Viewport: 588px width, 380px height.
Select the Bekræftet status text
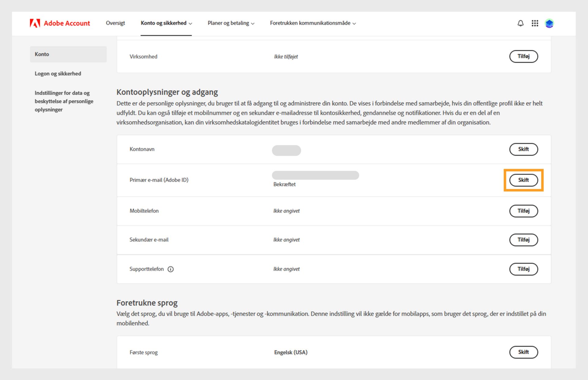(x=285, y=184)
